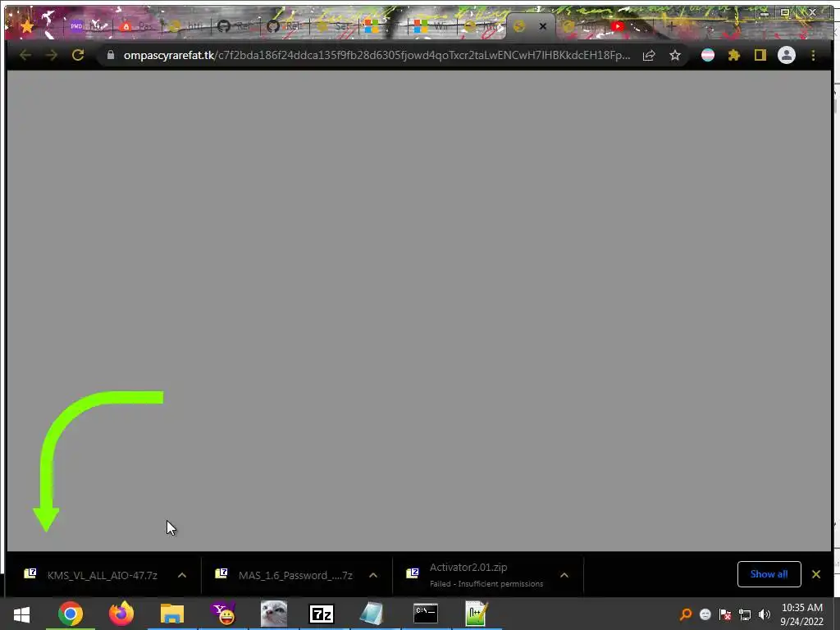Open downloaded MAS_1.6_Password 7z file
Image resolution: width=840 pixels, height=630 pixels.
point(284,575)
